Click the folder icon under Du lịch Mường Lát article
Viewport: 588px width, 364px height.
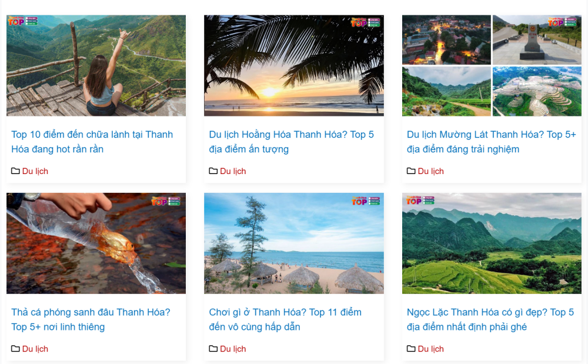coord(411,171)
